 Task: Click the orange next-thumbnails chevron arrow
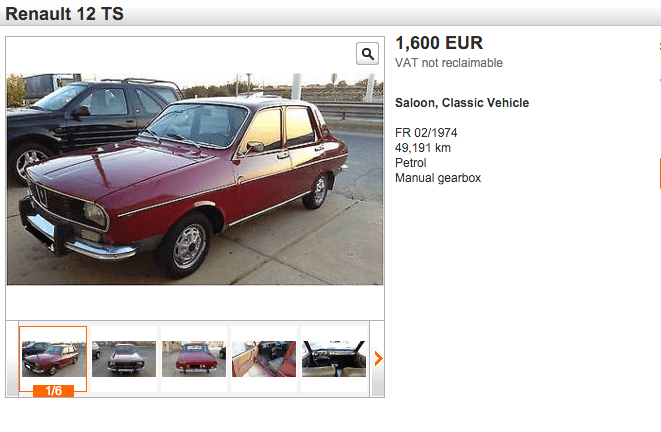point(378,359)
